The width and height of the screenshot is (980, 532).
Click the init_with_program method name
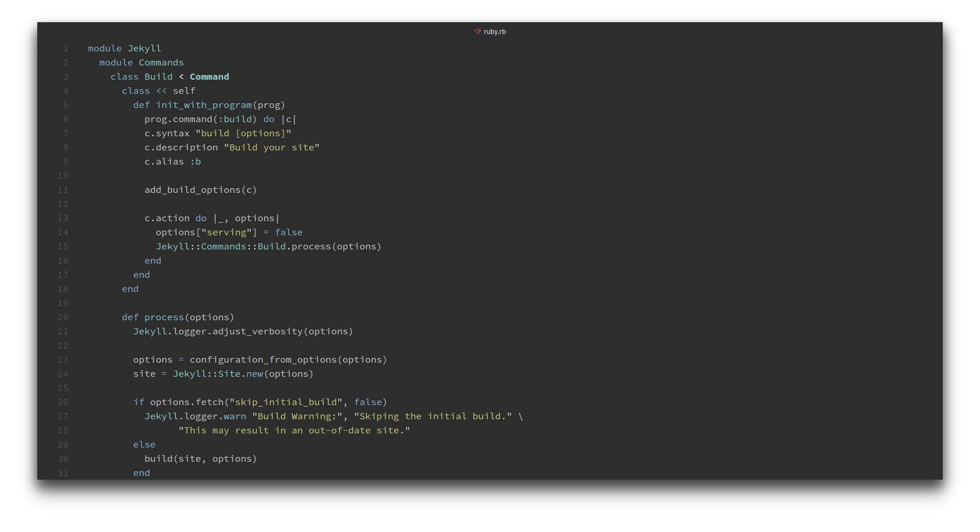coord(204,105)
